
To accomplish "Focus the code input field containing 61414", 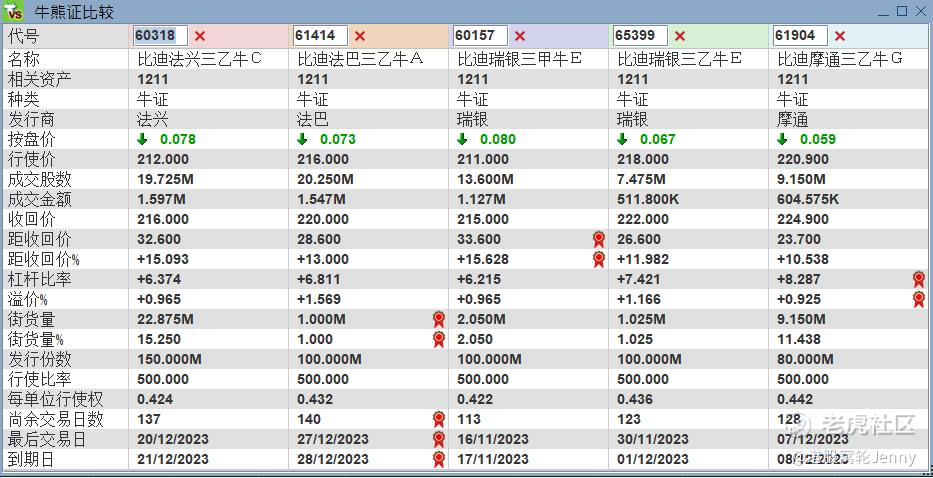I will tap(320, 36).
